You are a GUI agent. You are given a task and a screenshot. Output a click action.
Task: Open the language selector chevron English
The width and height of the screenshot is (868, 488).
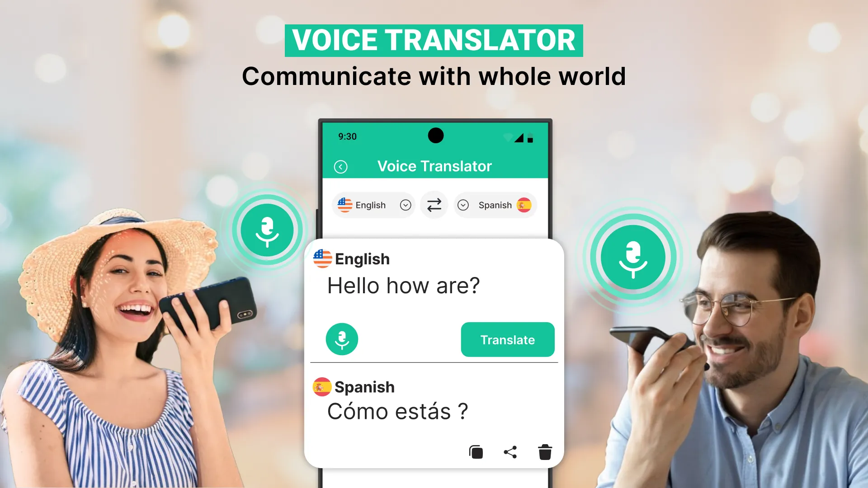tap(405, 205)
